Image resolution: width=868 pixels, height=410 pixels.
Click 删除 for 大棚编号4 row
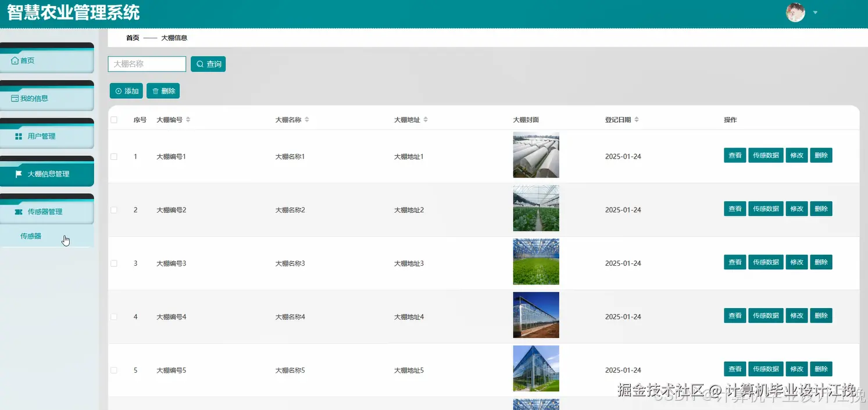821,316
